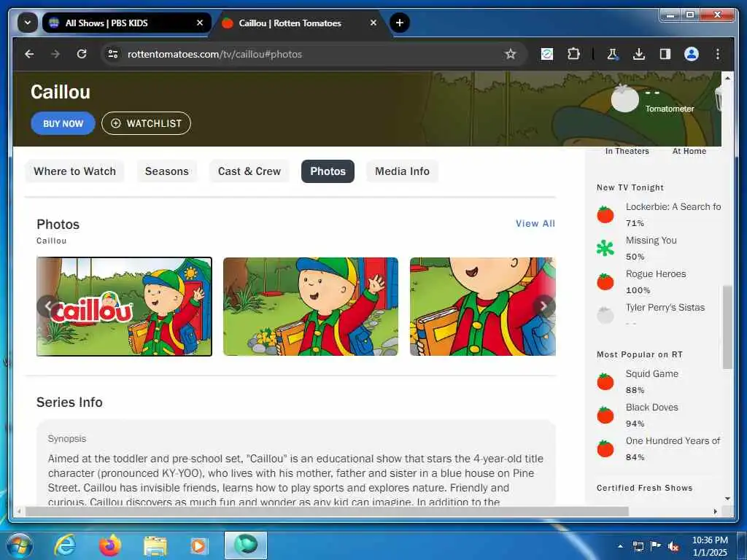Show browser downloads
This screenshot has height=560, width=747.
coord(639,54)
